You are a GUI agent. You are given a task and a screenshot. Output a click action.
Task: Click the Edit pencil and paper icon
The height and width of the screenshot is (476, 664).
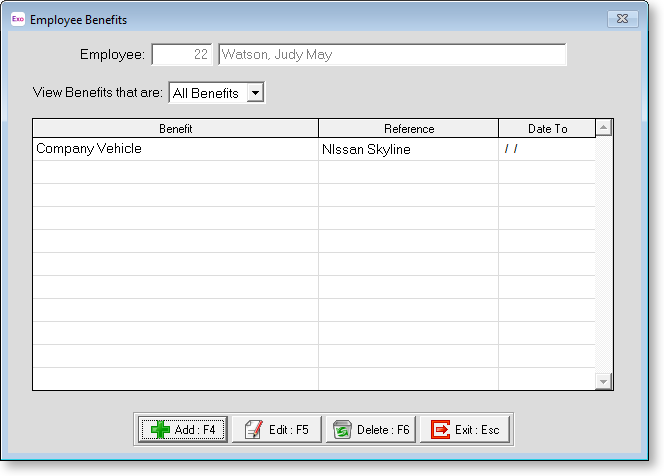pyautogui.click(x=253, y=429)
